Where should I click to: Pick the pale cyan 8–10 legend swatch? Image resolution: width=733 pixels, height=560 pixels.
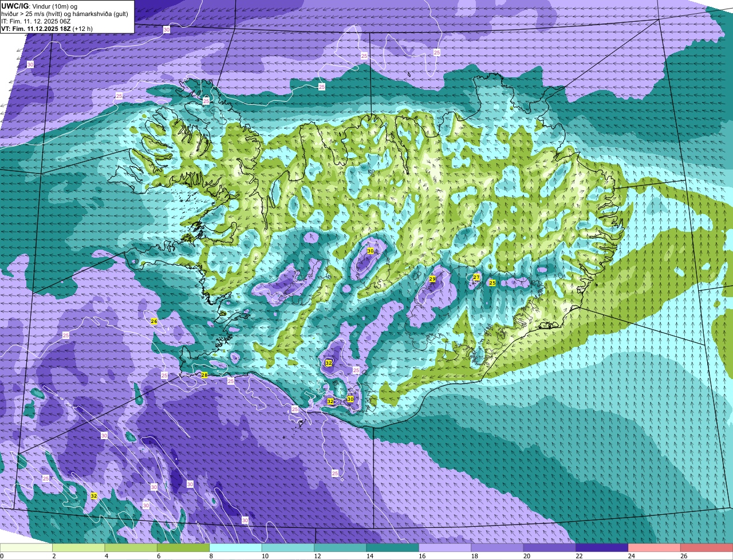click(236, 547)
